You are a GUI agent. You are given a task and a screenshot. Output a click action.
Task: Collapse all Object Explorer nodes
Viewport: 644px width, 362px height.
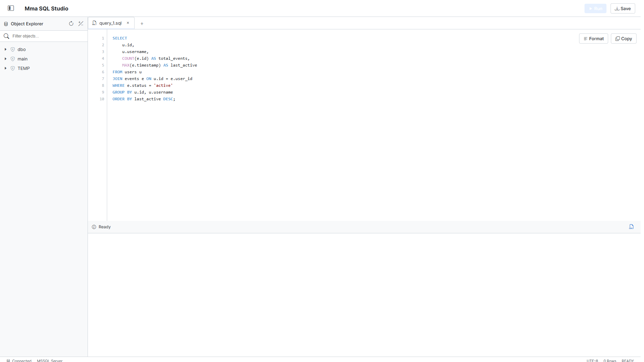tap(81, 24)
